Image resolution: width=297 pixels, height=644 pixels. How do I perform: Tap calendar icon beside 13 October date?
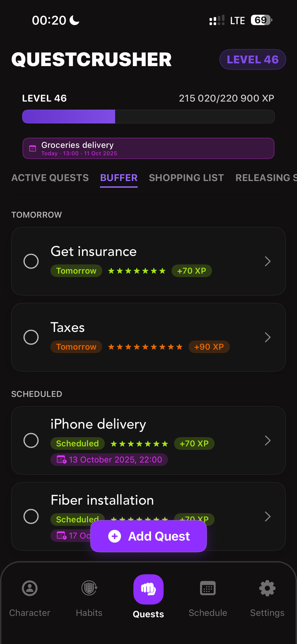click(61, 460)
